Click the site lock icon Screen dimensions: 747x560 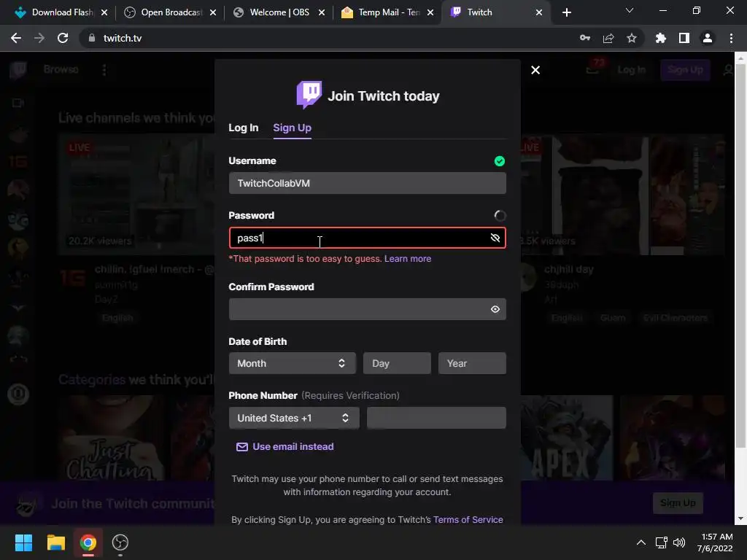tap(92, 38)
